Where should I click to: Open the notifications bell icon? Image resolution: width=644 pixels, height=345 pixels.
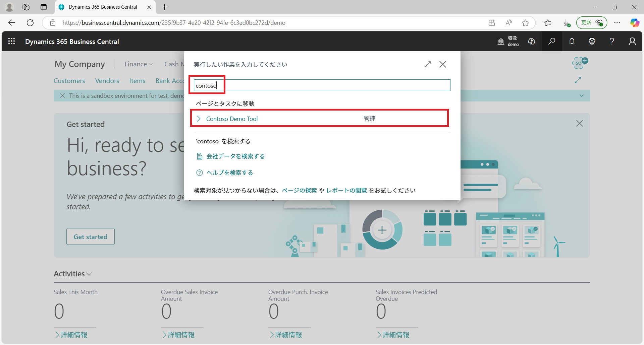coord(572,41)
